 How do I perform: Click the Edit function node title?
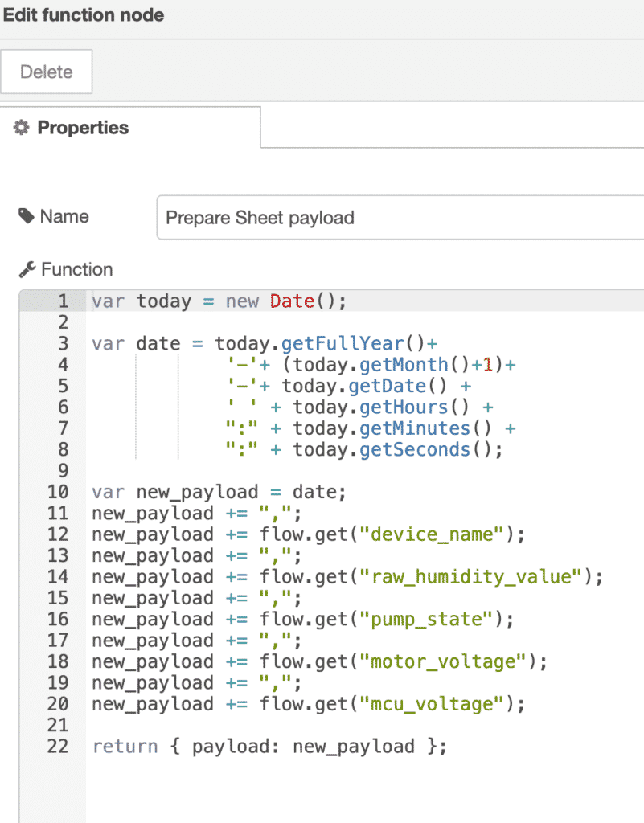[84, 14]
